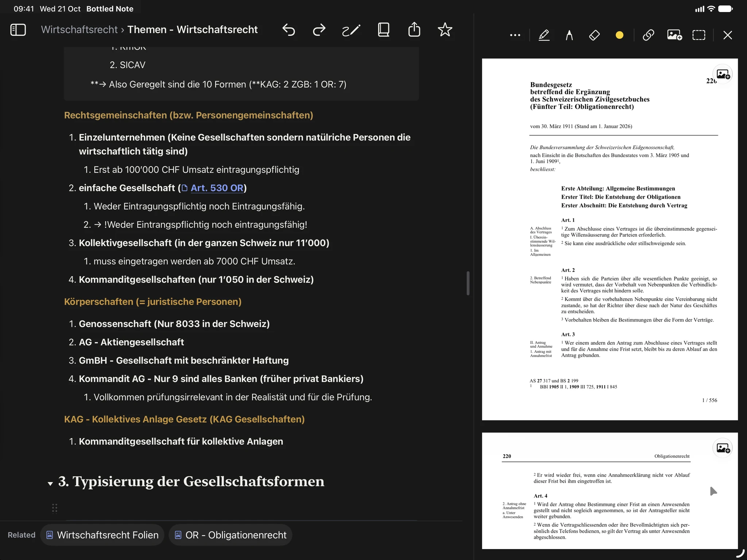Tap Bottled Note in the status bar

click(x=110, y=9)
